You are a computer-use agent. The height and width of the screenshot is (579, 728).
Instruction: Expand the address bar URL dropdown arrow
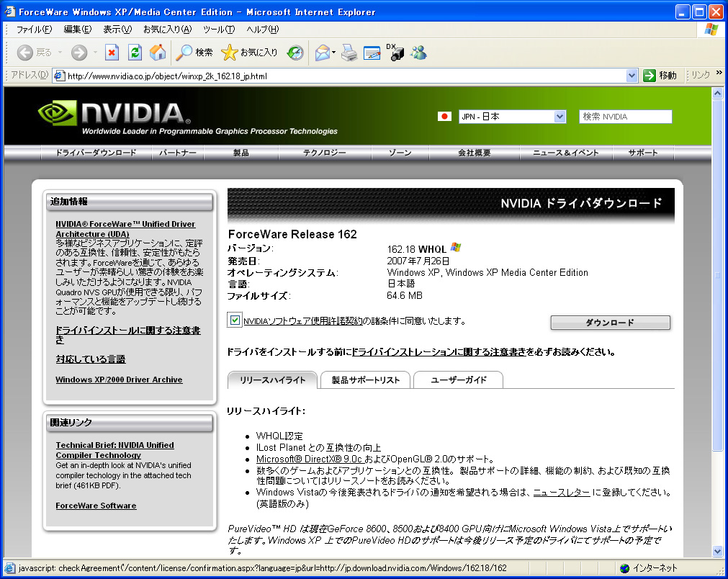tap(632, 75)
